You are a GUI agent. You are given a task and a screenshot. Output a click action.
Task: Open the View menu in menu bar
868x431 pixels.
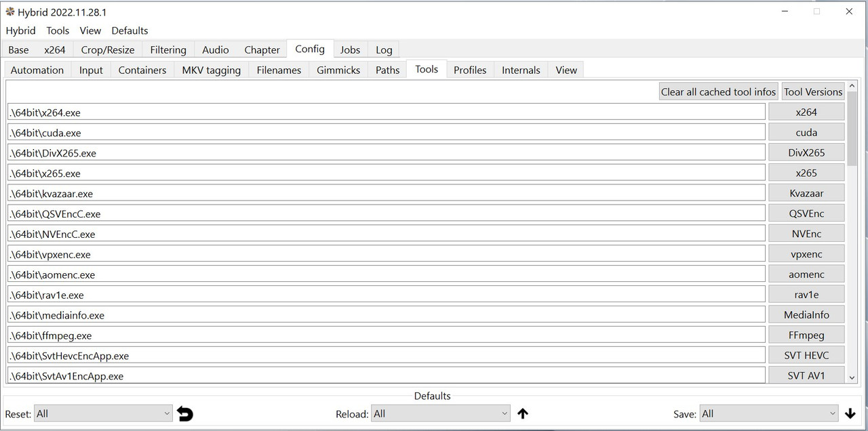[x=90, y=30]
